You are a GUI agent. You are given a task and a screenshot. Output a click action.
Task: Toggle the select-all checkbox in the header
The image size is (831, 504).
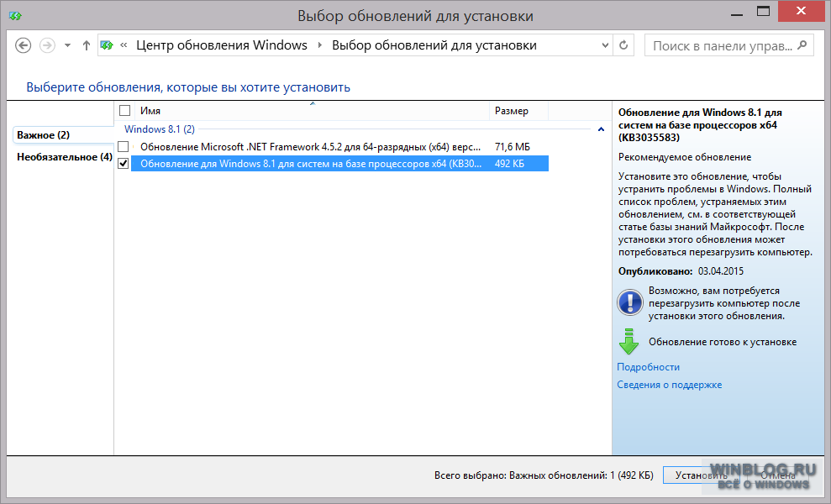point(124,111)
